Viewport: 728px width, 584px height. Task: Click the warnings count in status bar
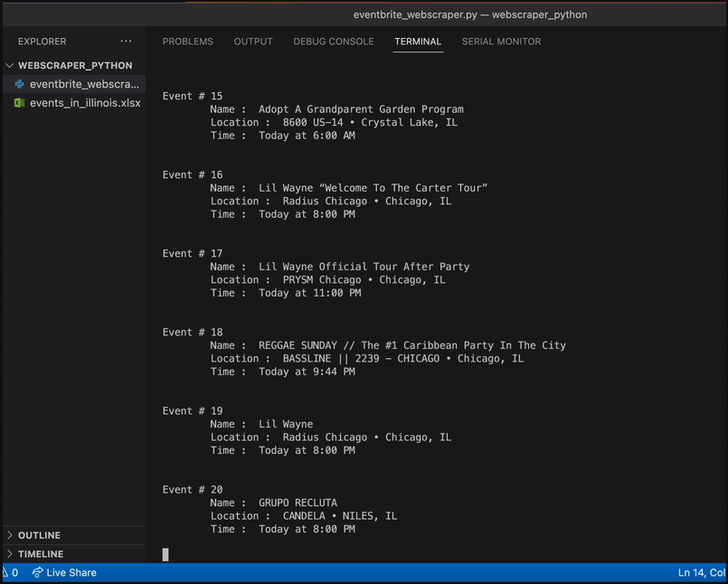click(11, 572)
